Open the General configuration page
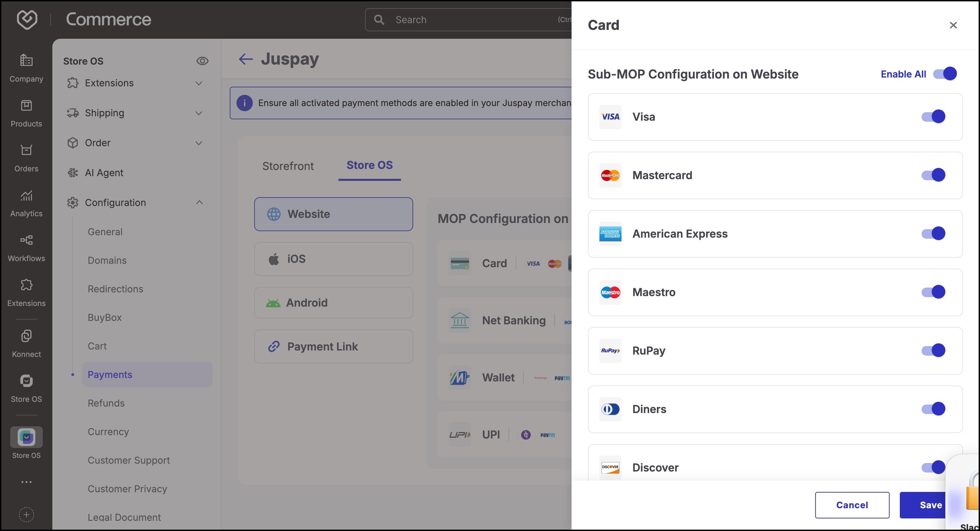980x531 pixels. pyautogui.click(x=105, y=232)
